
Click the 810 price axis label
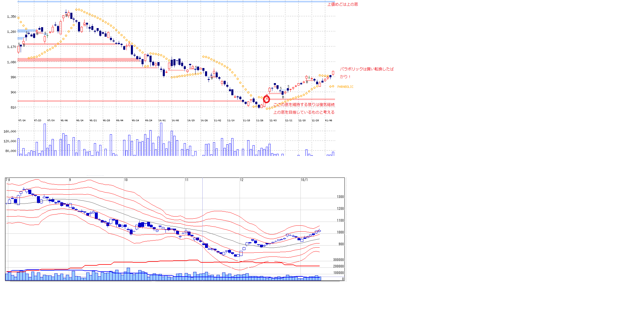(13, 107)
